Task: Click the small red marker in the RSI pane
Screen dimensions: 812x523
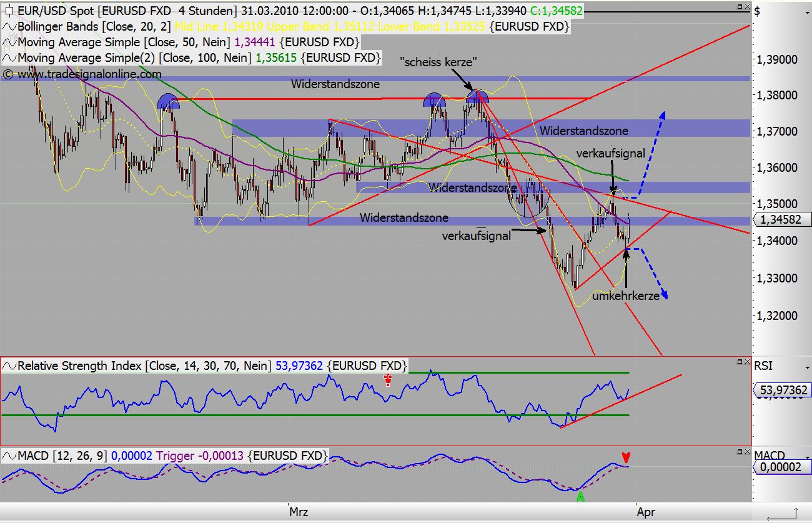Action: click(388, 379)
